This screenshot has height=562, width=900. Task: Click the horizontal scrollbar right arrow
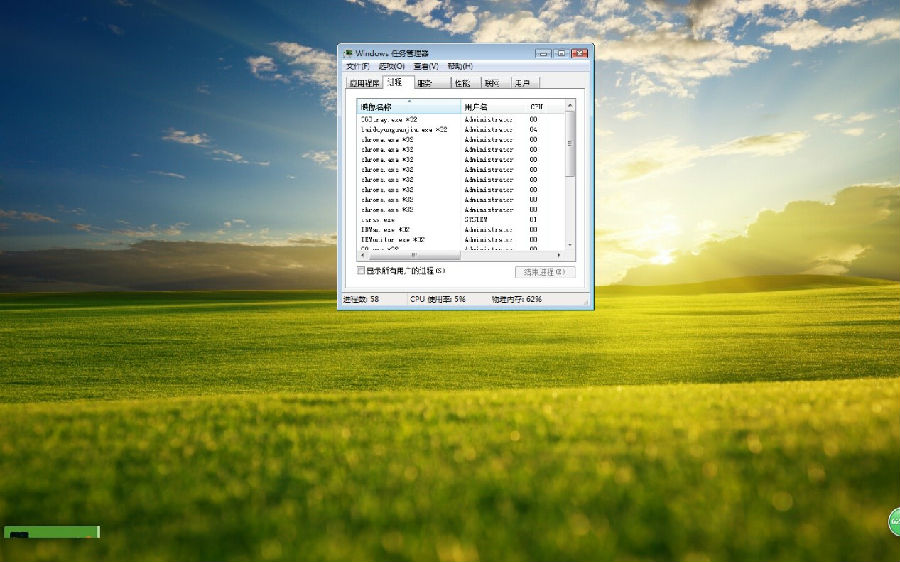560,255
